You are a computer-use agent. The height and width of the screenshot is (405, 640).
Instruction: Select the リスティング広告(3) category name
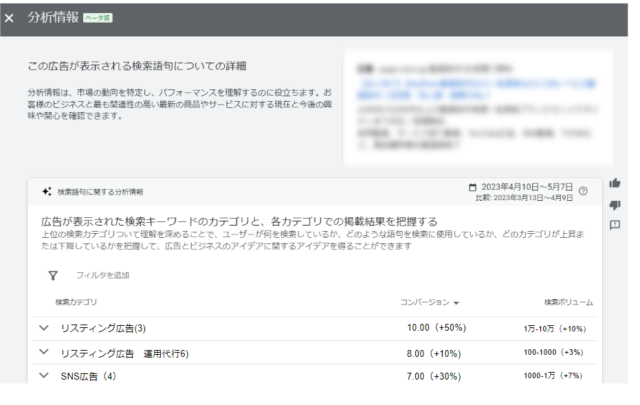tap(103, 328)
